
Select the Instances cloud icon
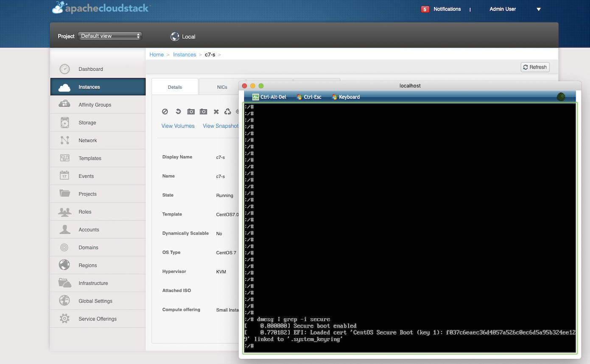(x=64, y=87)
